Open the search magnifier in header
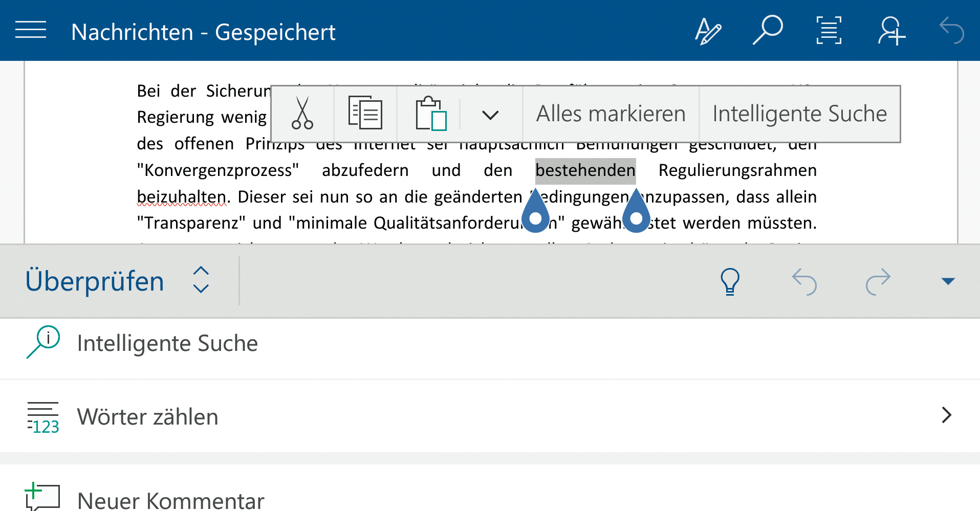 pos(768,30)
